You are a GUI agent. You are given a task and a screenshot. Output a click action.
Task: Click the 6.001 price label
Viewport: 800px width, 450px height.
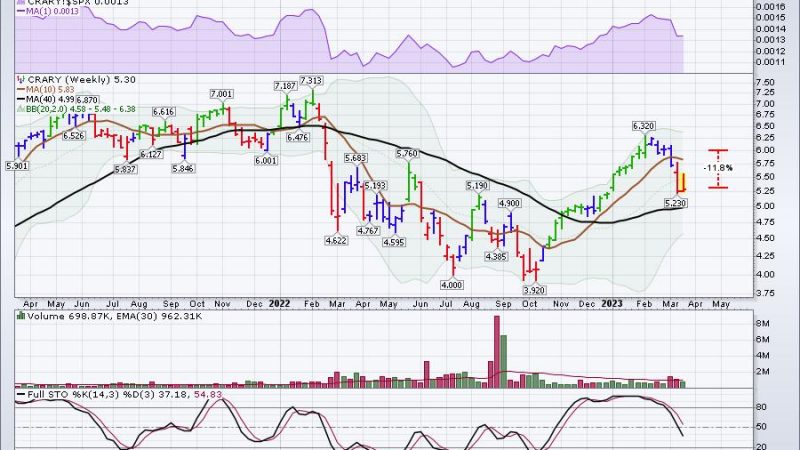tap(266, 160)
